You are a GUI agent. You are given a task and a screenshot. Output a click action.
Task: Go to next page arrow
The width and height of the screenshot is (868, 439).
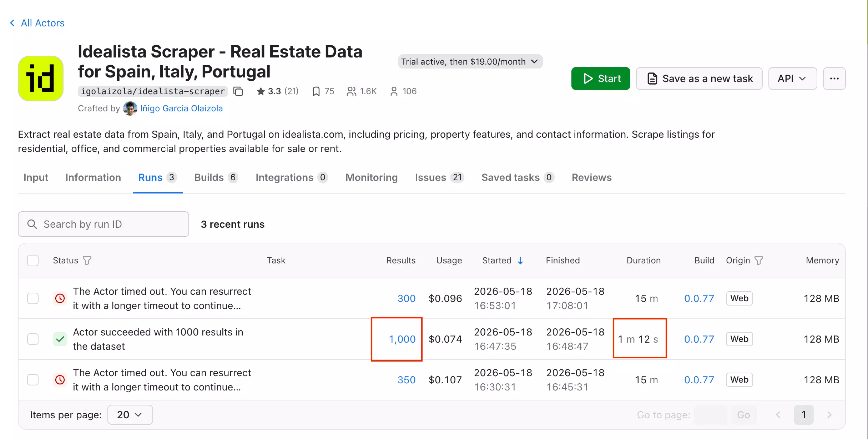(829, 415)
